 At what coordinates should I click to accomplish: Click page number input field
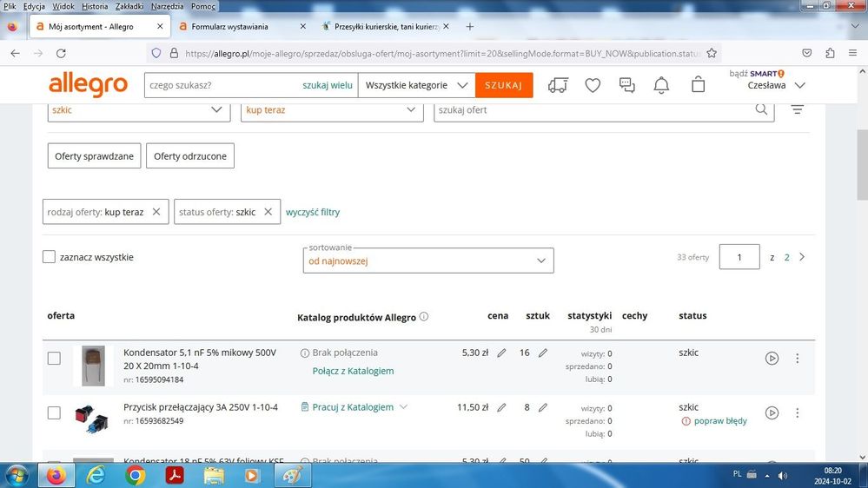739,257
